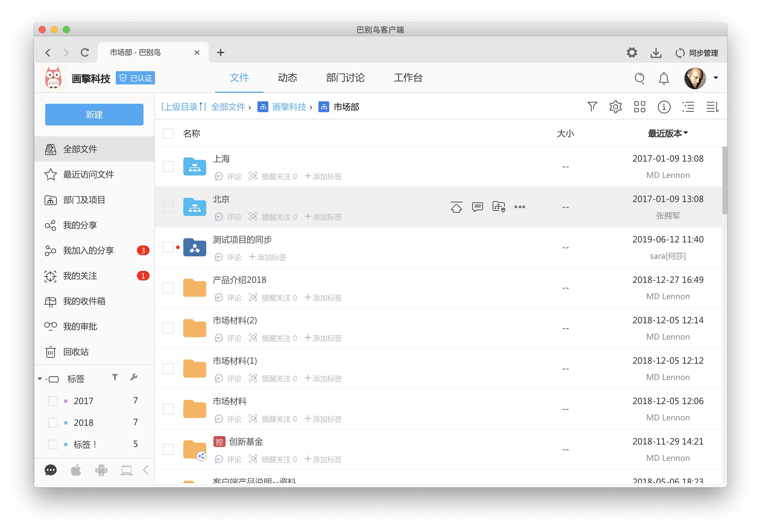This screenshot has height=532, width=761.
Task: Enable the 2017 tag checkbox
Action: 53,401
